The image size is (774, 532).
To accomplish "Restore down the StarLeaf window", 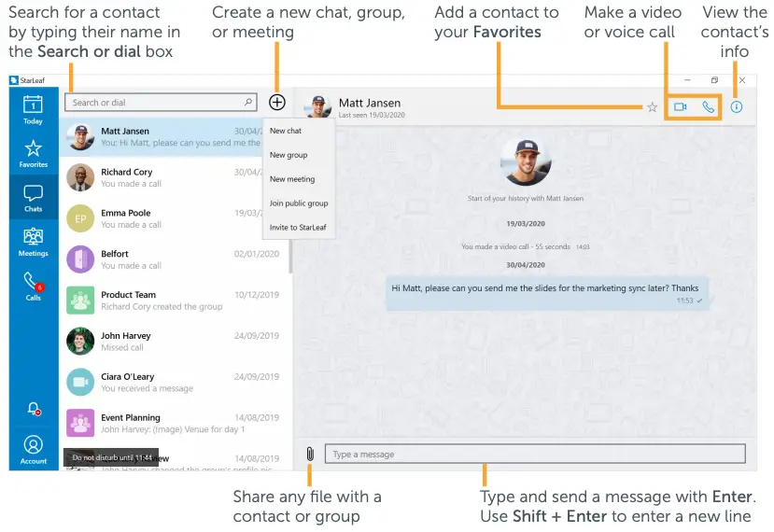I will coord(714,80).
